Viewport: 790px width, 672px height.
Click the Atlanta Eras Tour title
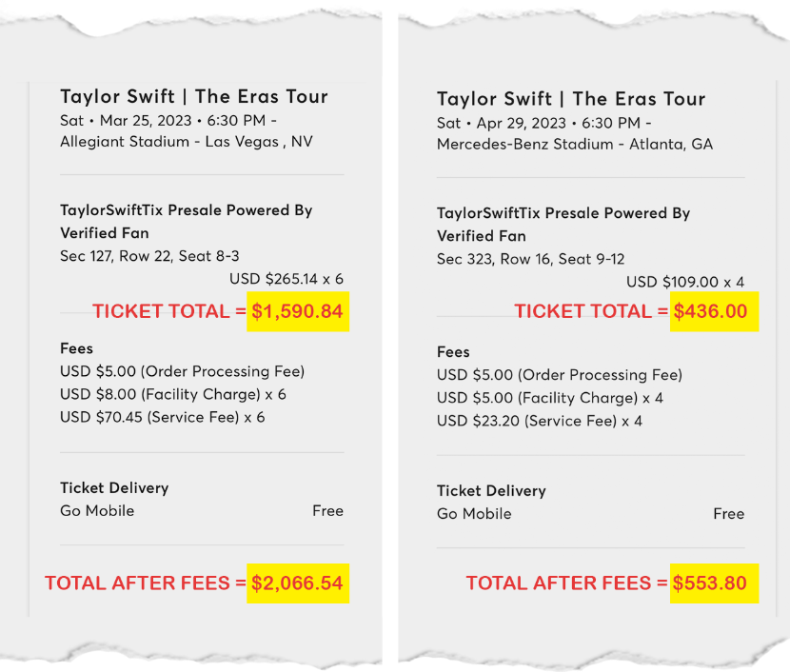pyautogui.click(x=571, y=99)
